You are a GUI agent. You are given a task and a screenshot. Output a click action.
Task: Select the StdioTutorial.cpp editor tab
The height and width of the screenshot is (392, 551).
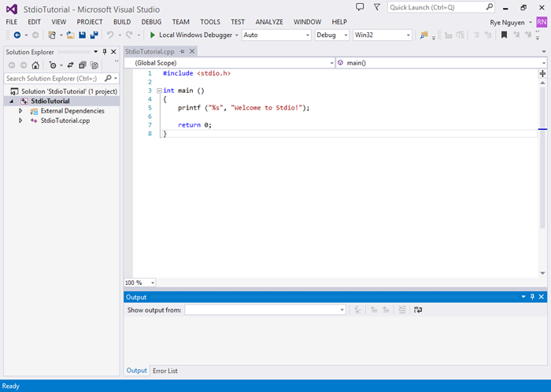click(x=150, y=52)
